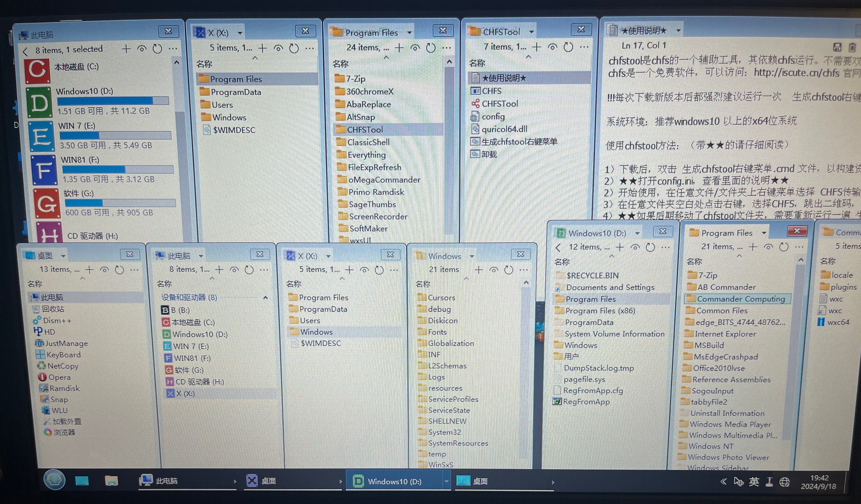Select Ramdisk shortcut in 桌面 window
The height and width of the screenshot is (504, 861).
tap(59, 388)
